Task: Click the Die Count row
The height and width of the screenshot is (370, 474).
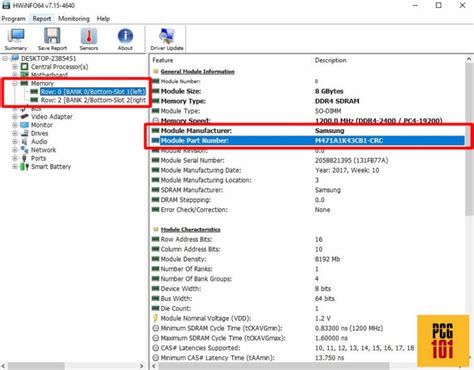Action: [x=308, y=308]
